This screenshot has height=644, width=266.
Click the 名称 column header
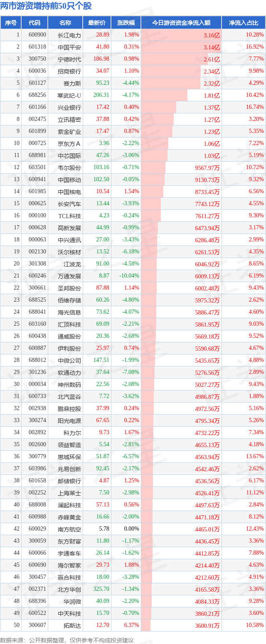(65, 23)
